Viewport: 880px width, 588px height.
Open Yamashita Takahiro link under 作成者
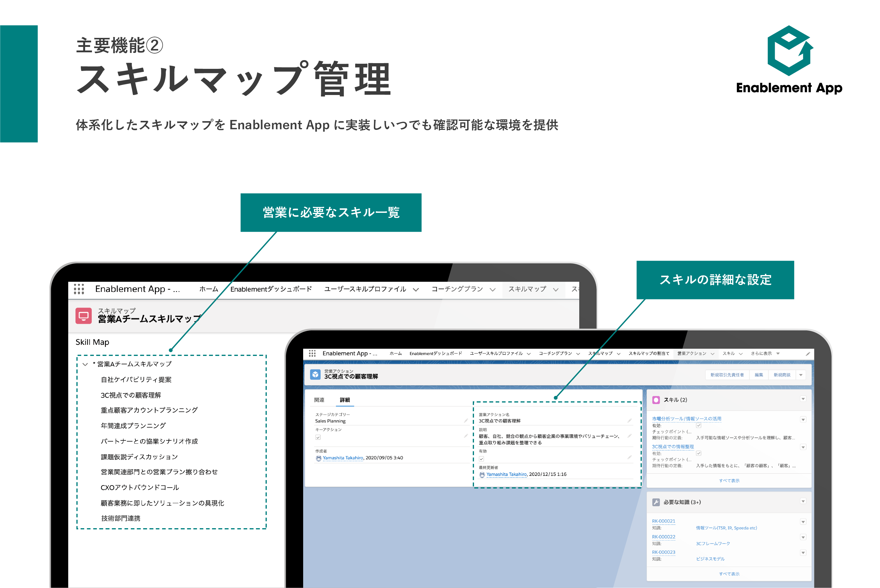point(343,458)
